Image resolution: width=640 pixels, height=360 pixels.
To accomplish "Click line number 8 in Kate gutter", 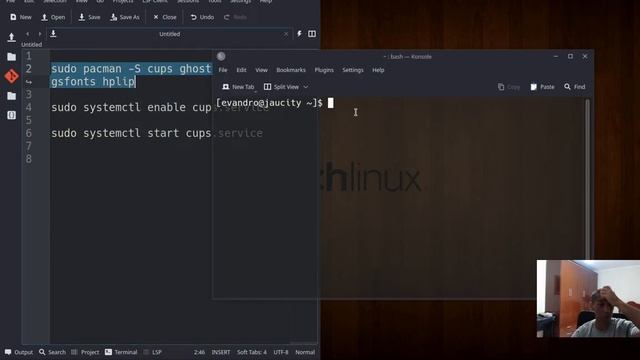I will [x=29, y=159].
